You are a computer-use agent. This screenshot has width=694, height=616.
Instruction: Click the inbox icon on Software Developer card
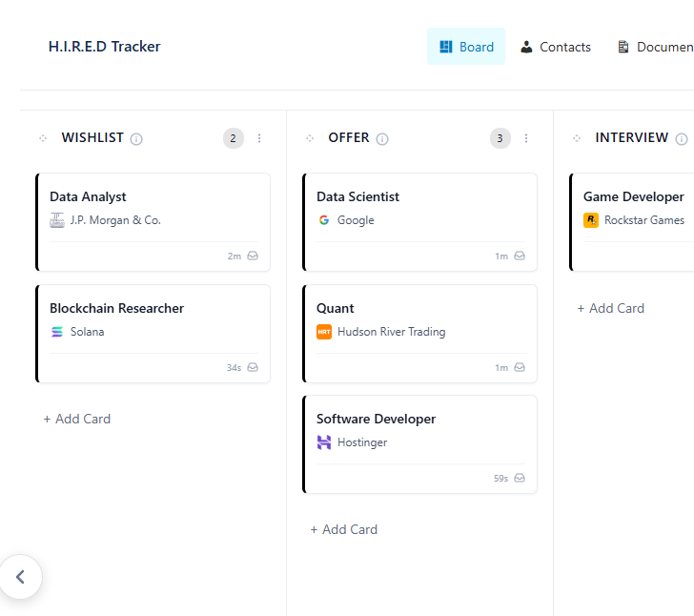(x=520, y=478)
